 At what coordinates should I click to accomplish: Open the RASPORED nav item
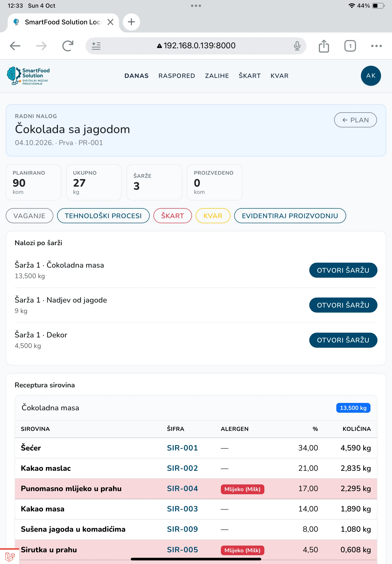[177, 76]
